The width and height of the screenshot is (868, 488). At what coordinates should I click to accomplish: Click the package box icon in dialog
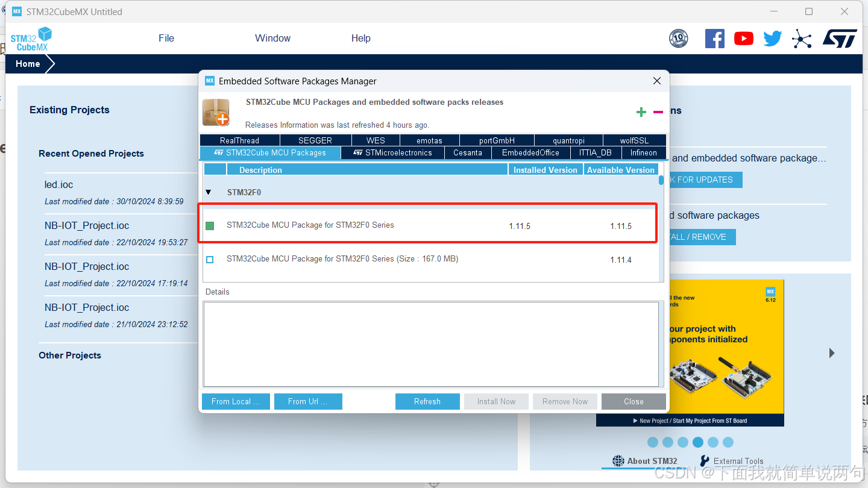coord(216,112)
